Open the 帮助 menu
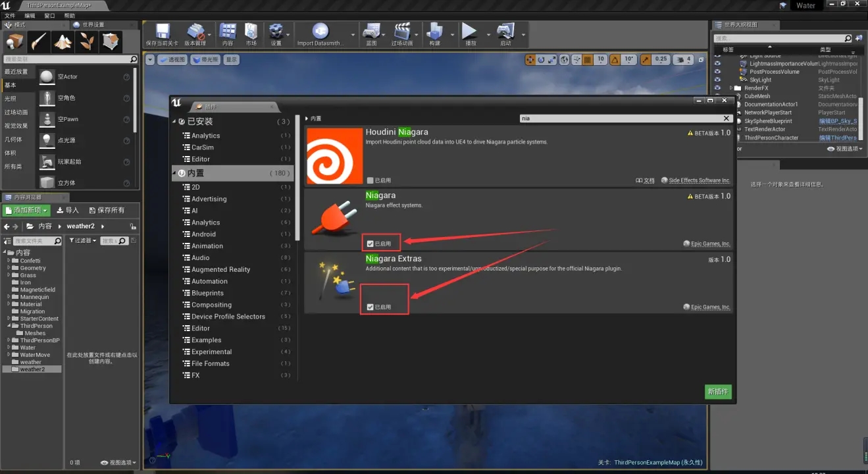Screen dimensions: 868x474 click(70, 15)
